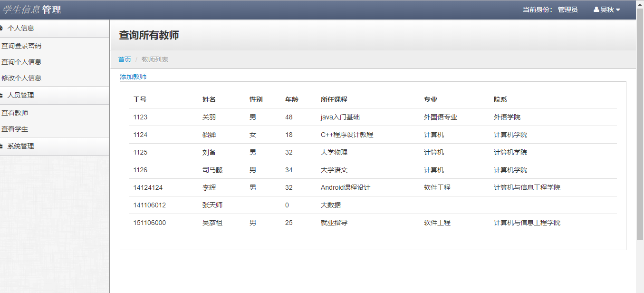
Task: Click the course 大学语文
Action: [334, 170]
